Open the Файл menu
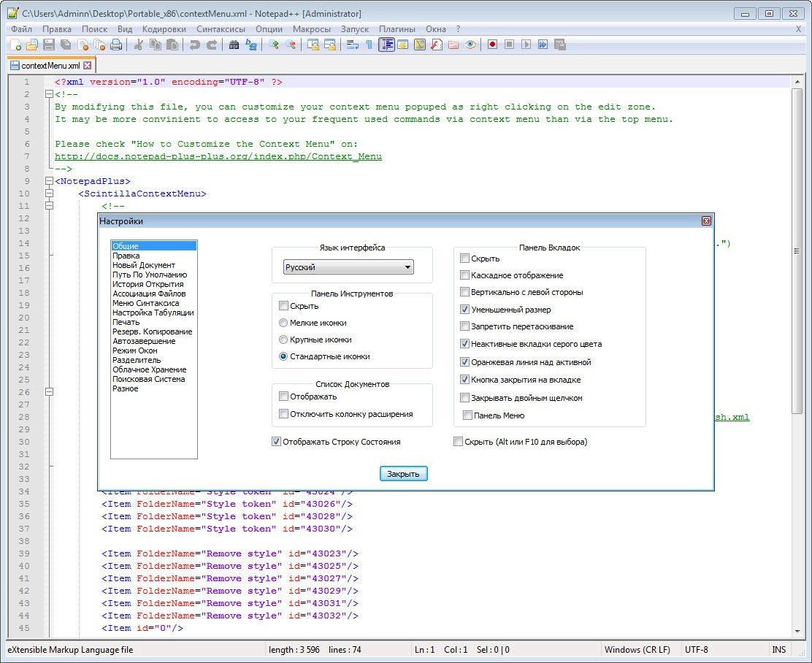The image size is (812, 663). 21,29
